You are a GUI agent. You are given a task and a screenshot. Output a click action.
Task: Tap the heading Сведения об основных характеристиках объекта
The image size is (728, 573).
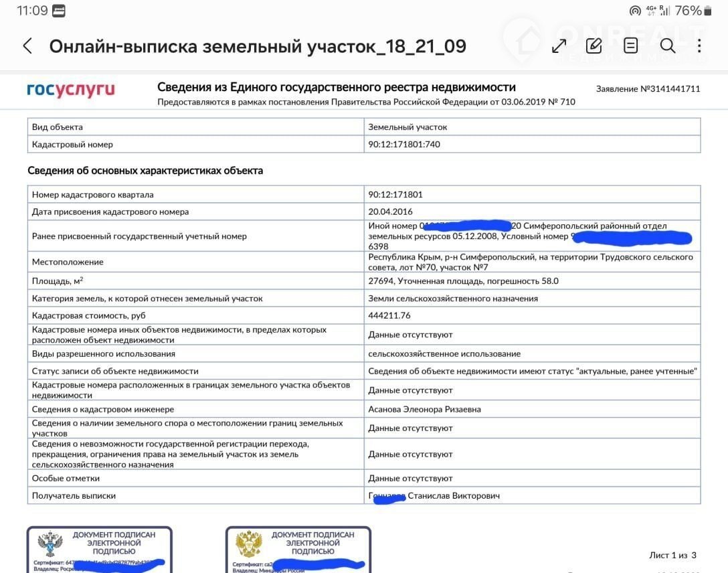click(x=145, y=171)
